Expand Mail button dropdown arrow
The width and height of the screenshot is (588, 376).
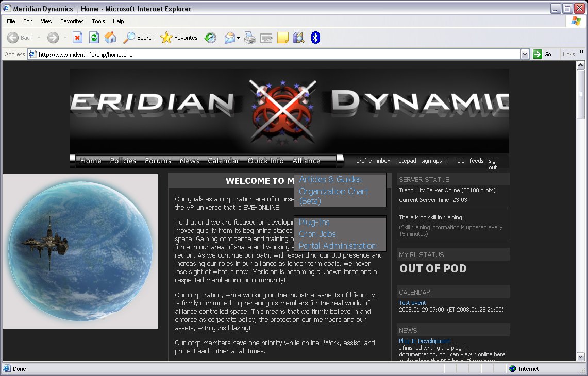[238, 38]
